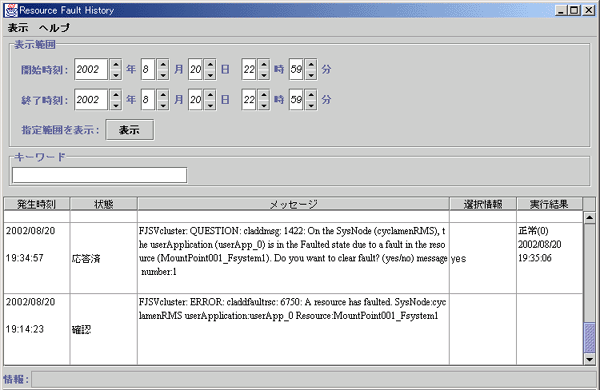The width and height of the screenshot is (600, 390).
Task: Decrease the end time year spinner
Action: click(116, 105)
